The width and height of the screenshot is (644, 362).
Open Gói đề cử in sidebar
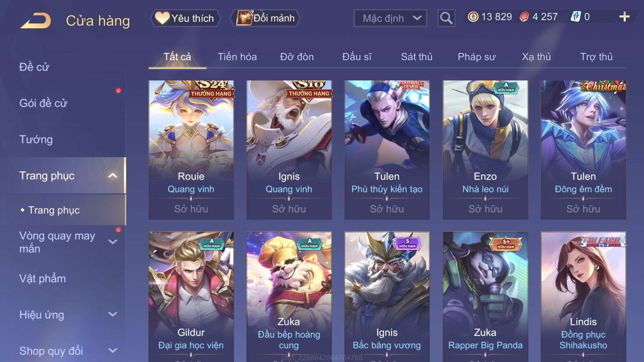(x=43, y=103)
